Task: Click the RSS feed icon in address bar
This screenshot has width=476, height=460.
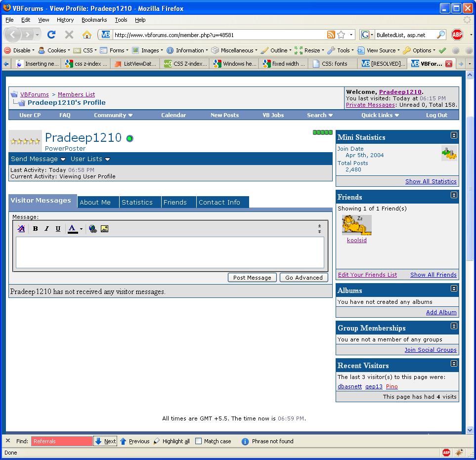Action: tap(331, 35)
